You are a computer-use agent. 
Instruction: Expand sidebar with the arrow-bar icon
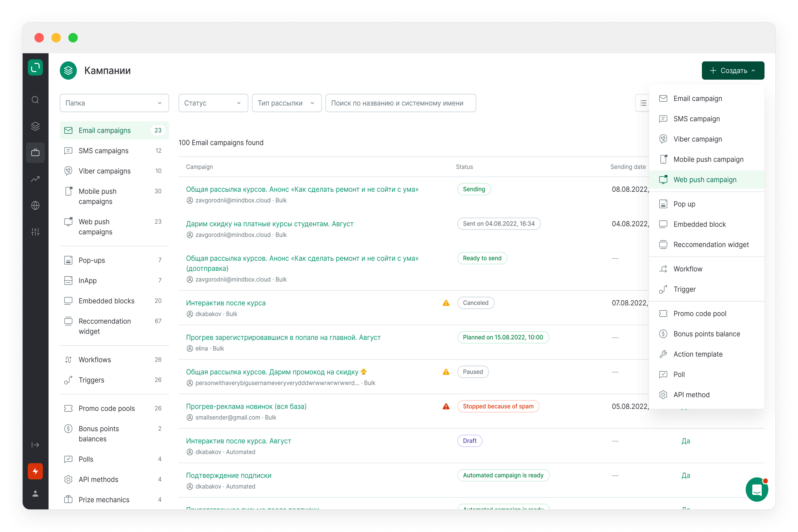coord(35,445)
